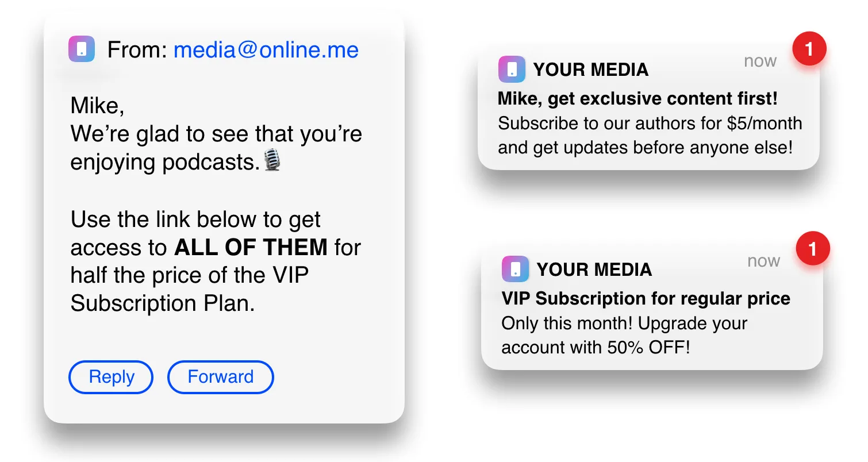Click the "VIP Subscription Plan" text in the email body

pos(162,303)
